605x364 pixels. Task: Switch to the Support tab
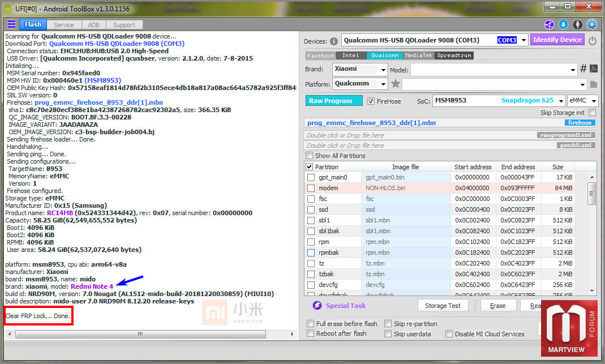[x=125, y=25]
